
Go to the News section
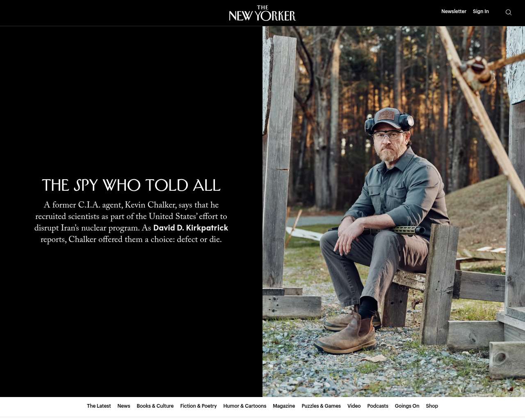[123, 406]
